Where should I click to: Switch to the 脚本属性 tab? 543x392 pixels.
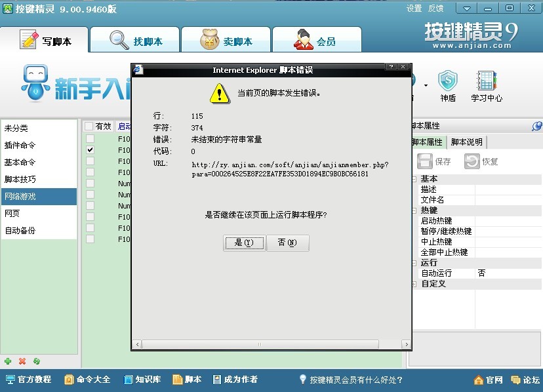(x=428, y=142)
